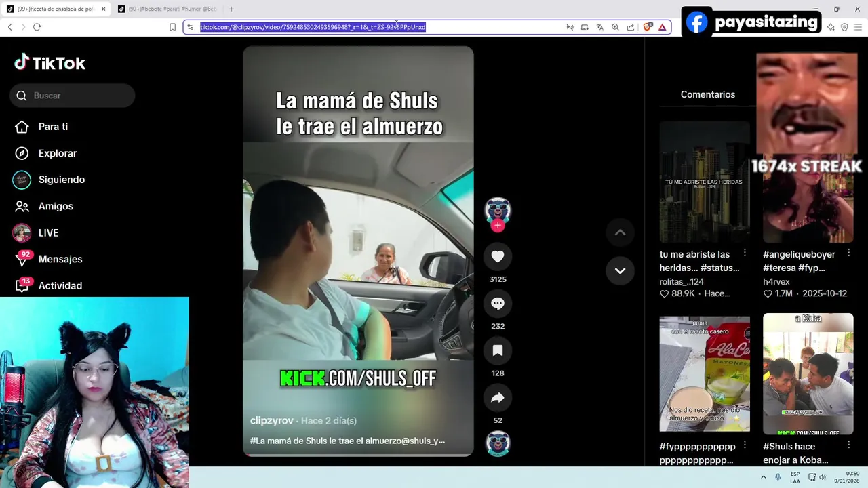Open h4rvex profile link
This screenshot has width=868, height=488.
tap(776, 281)
